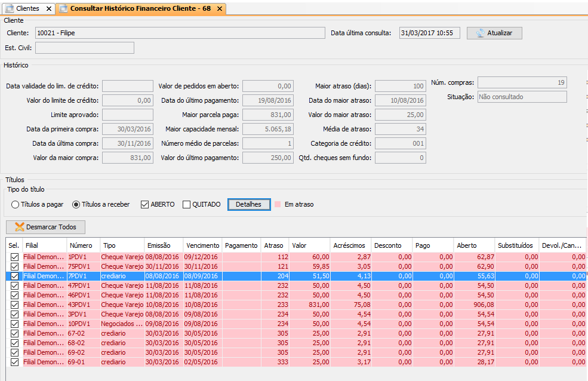Click Desmarcar Todos button
The height and width of the screenshot is (381, 588).
pos(45,227)
